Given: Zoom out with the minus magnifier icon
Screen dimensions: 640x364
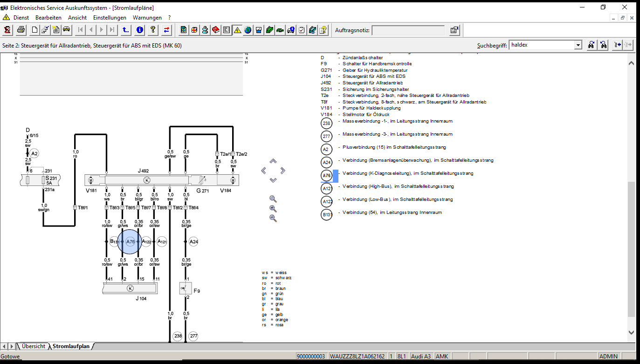Looking at the screenshot, I should (273, 218).
